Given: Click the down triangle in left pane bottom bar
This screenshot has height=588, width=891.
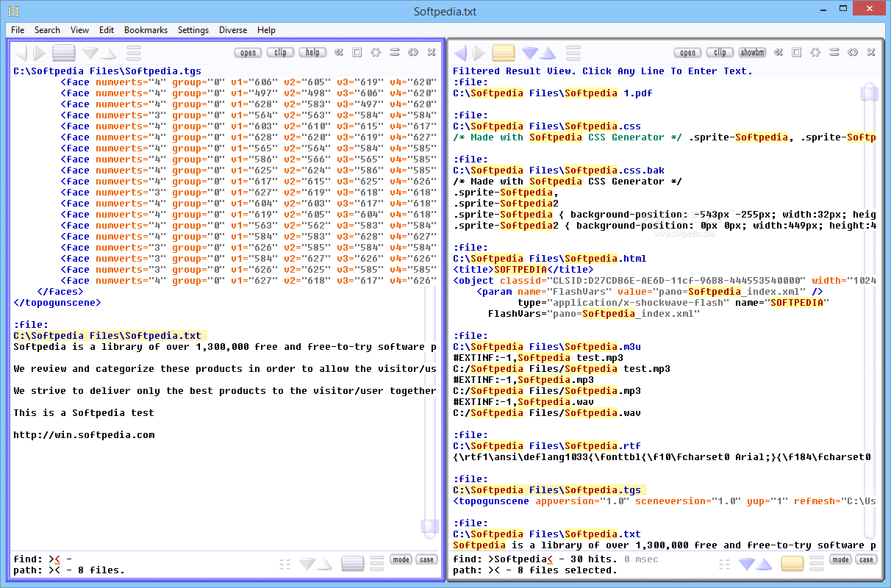Looking at the screenshot, I should click(x=308, y=564).
